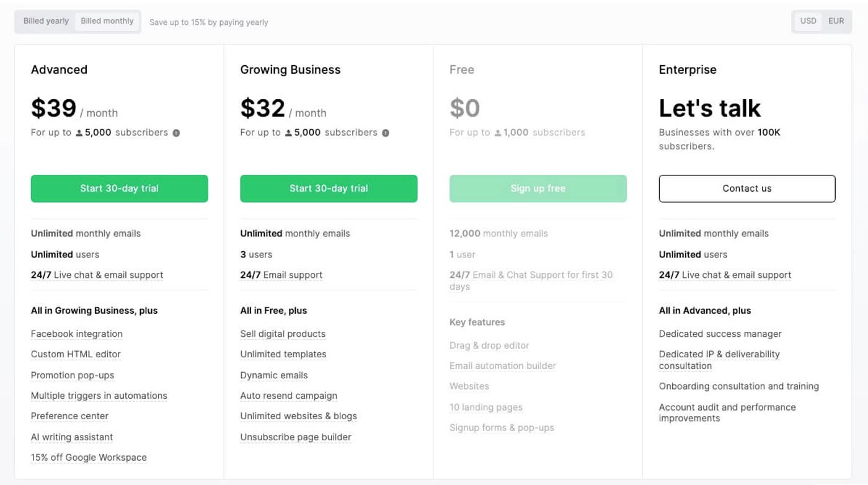Click Unsubscribe page builder feature
The image size is (868, 485).
point(296,437)
